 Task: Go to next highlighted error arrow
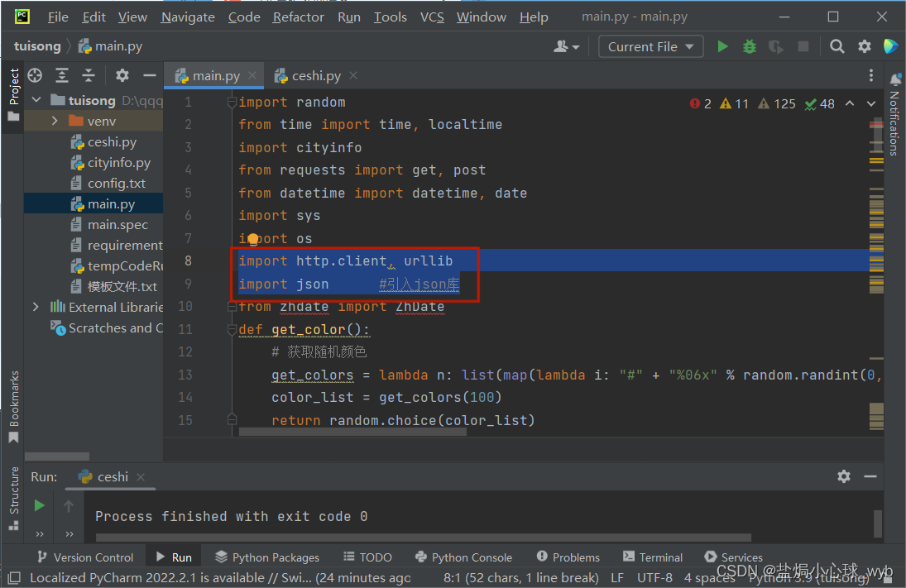point(870,103)
